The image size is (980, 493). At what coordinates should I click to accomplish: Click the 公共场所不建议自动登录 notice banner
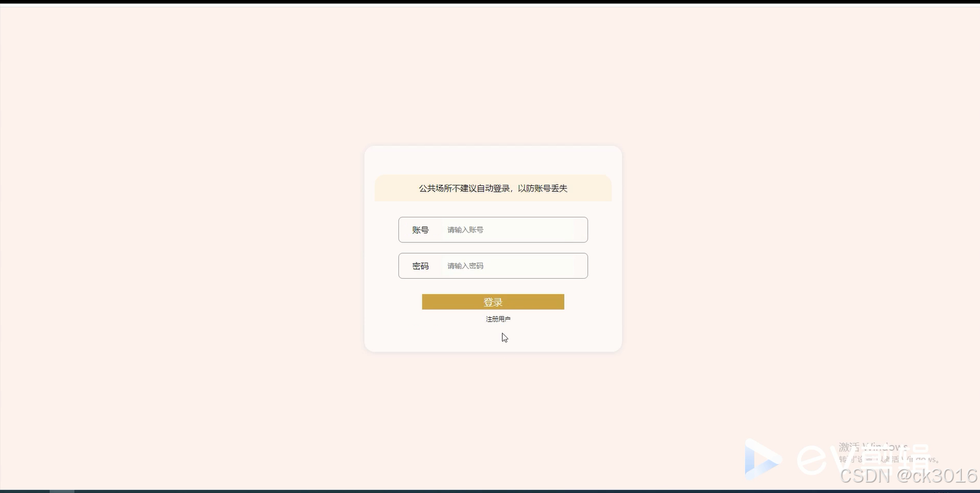click(493, 188)
